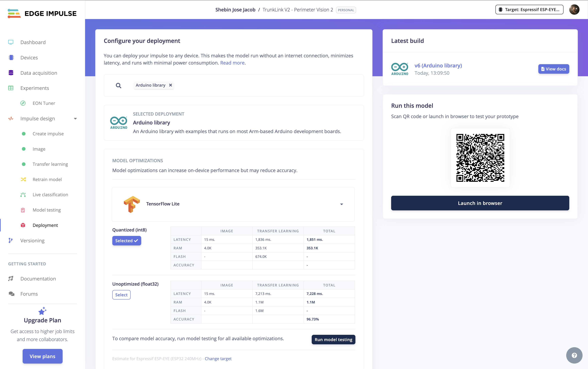
Task: Click the Launch in browser button
Action: click(479, 203)
